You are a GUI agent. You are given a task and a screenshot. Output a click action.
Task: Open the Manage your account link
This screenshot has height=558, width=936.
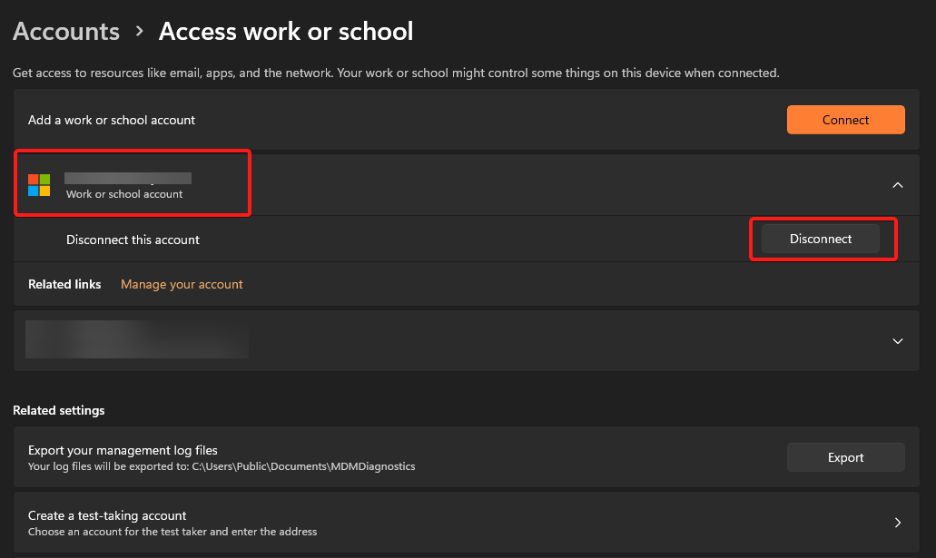coord(182,284)
